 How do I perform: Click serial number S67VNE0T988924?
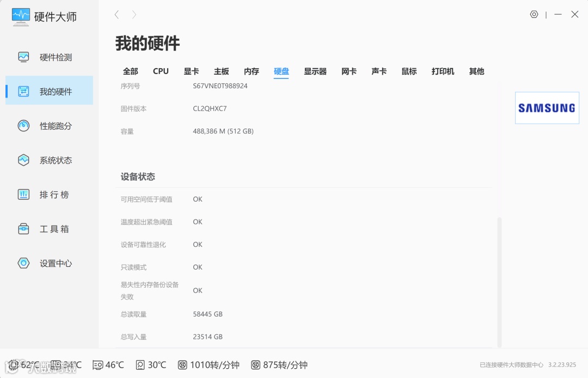click(220, 86)
